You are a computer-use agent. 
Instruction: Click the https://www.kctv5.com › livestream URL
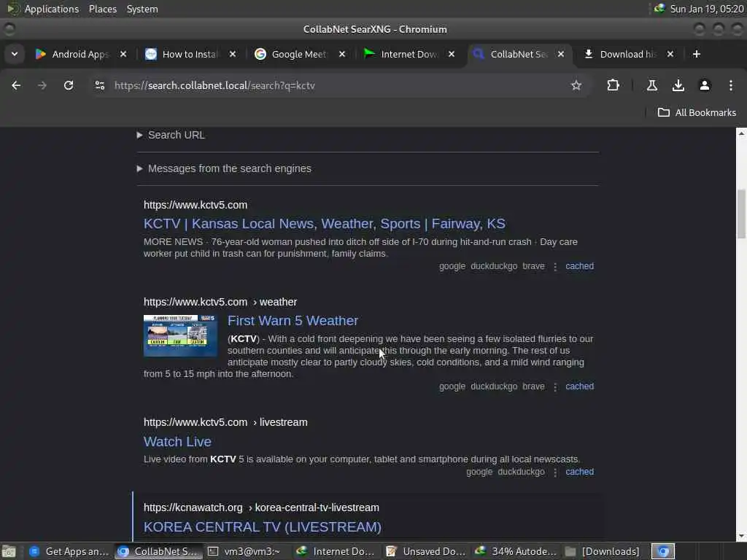(x=225, y=422)
